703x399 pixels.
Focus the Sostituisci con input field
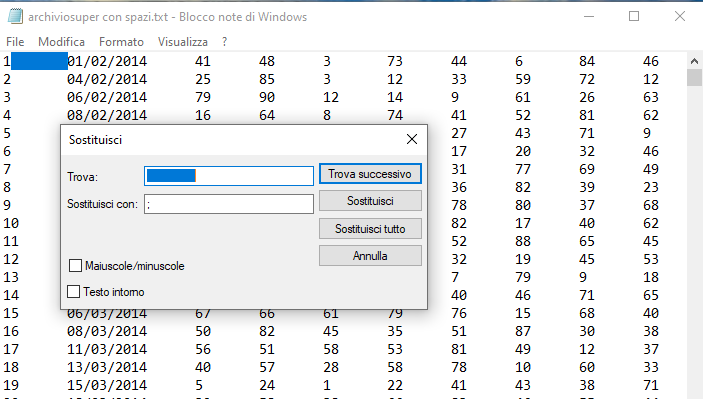click(x=229, y=204)
